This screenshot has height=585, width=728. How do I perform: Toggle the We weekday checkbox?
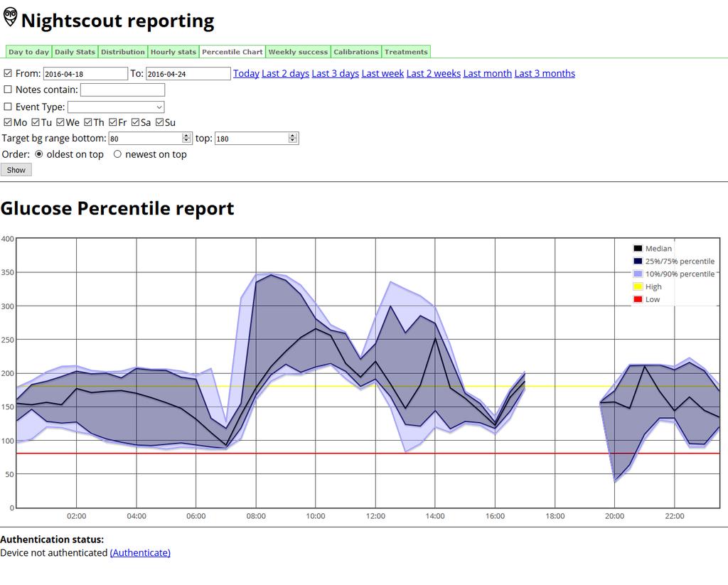pos(60,122)
